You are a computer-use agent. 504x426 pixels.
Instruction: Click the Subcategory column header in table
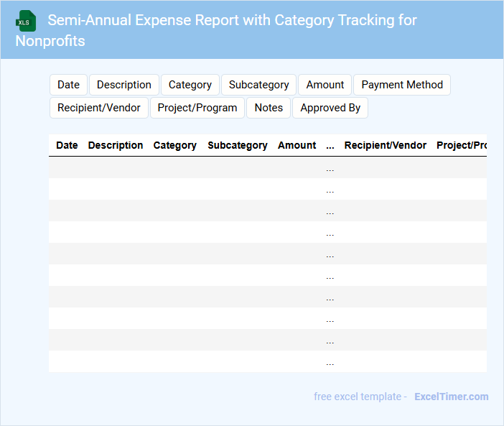[238, 145]
